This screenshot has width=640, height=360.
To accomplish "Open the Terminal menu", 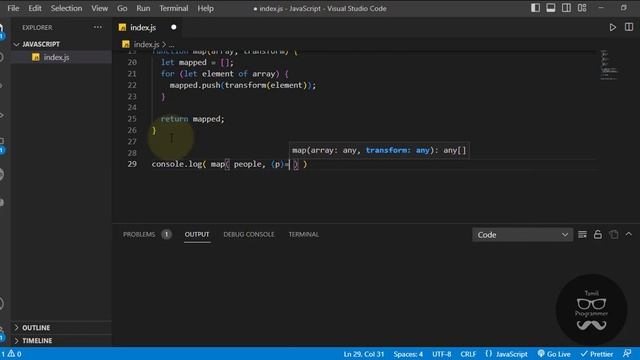I will tap(174, 8).
